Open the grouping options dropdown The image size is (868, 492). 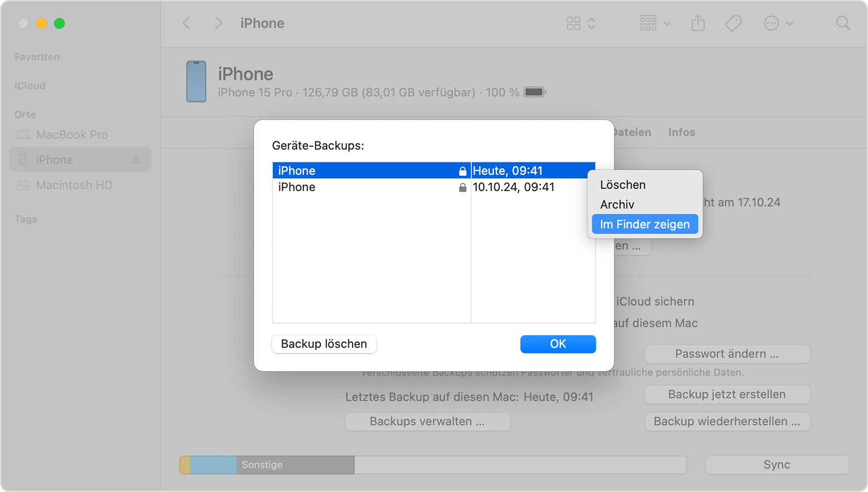coord(655,23)
